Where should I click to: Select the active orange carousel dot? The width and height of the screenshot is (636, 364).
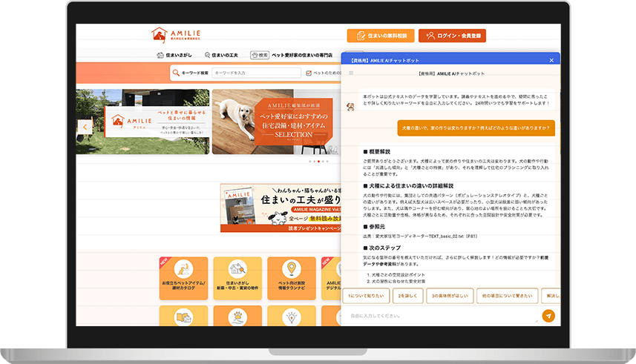click(318, 162)
